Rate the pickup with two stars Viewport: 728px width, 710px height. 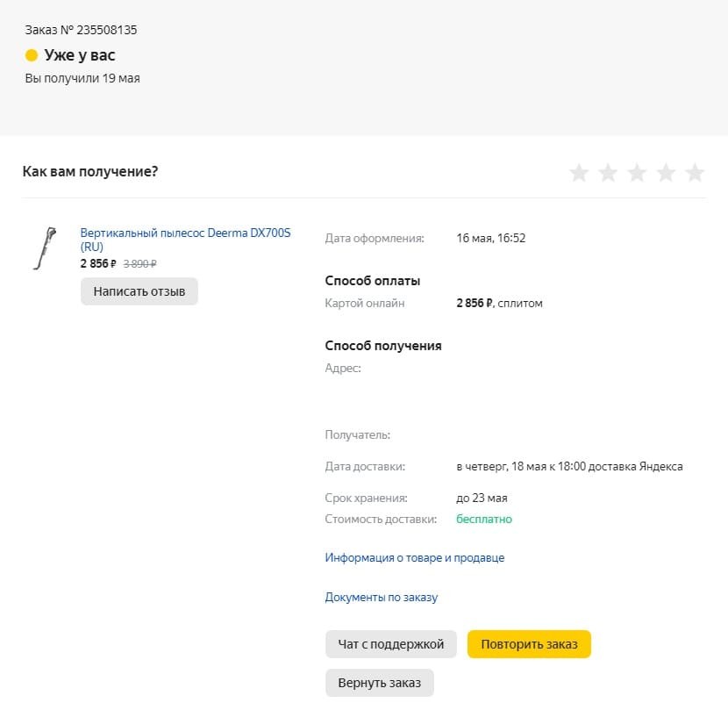[x=608, y=172]
